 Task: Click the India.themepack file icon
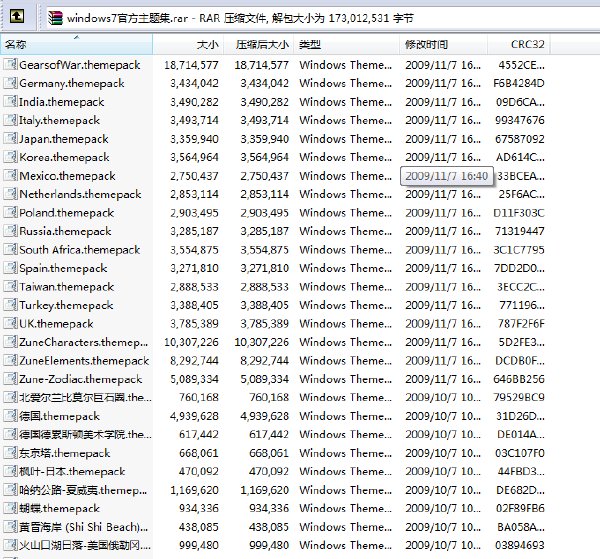coord(10,101)
